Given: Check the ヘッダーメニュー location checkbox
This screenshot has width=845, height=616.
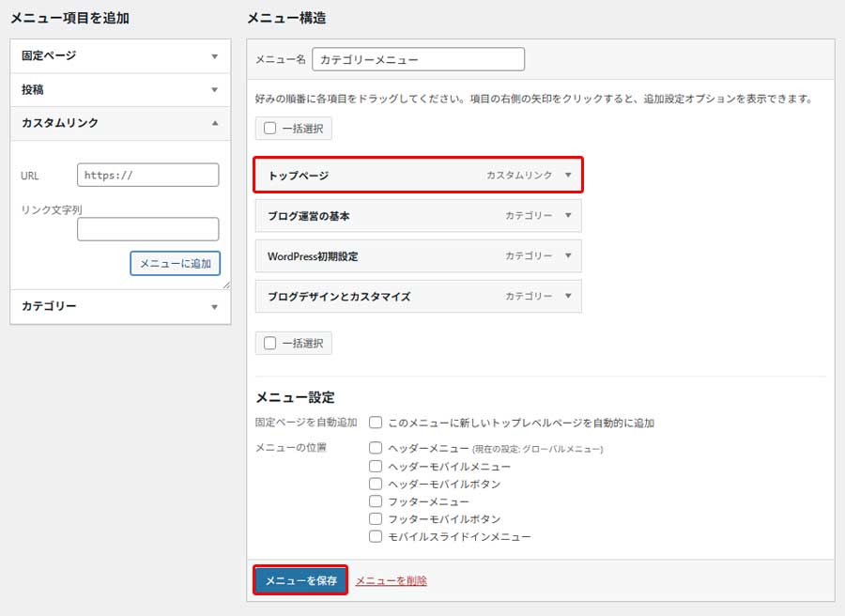Looking at the screenshot, I should point(376,448).
